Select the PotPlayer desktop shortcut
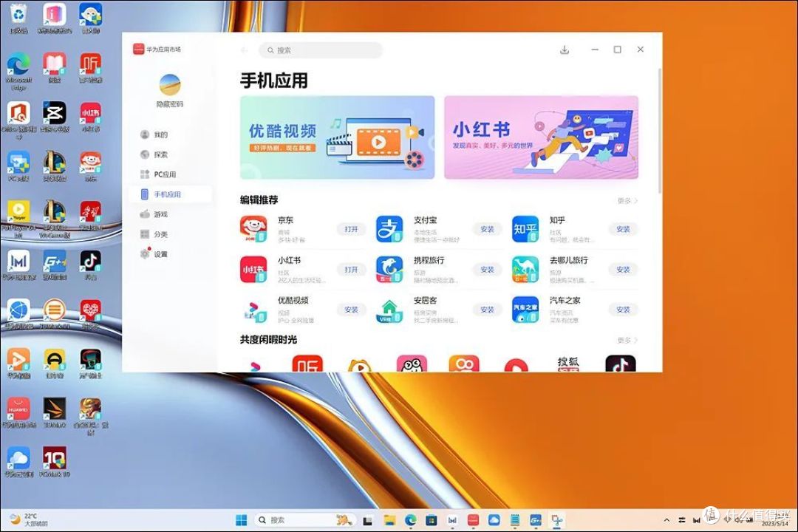This screenshot has width=798, height=532. pyautogui.click(x=18, y=218)
